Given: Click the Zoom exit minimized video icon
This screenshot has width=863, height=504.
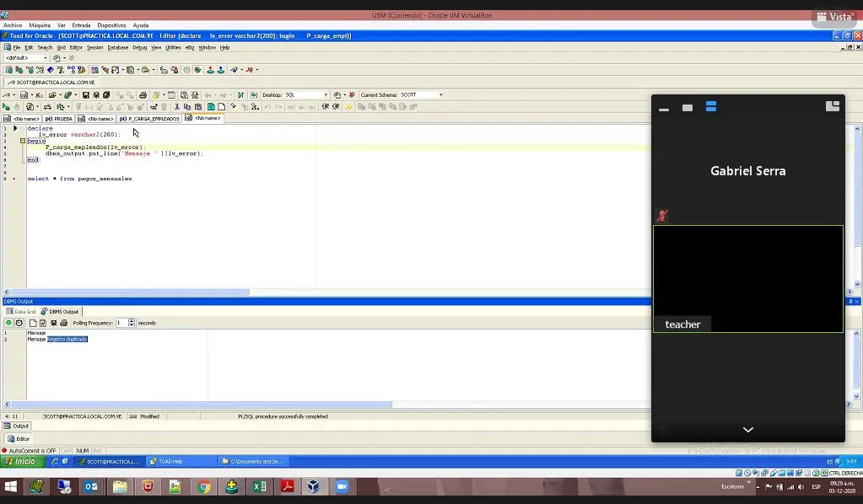Looking at the screenshot, I should [833, 106].
